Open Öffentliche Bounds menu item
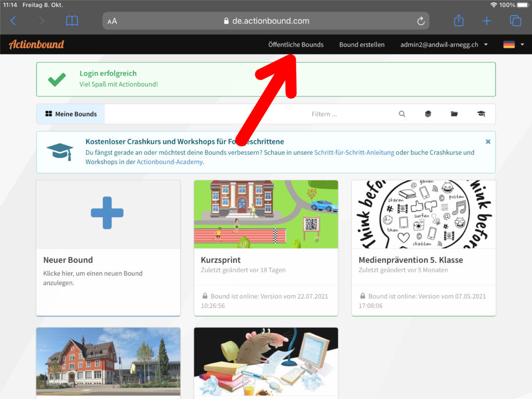The width and height of the screenshot is (532, 399). 296,45
